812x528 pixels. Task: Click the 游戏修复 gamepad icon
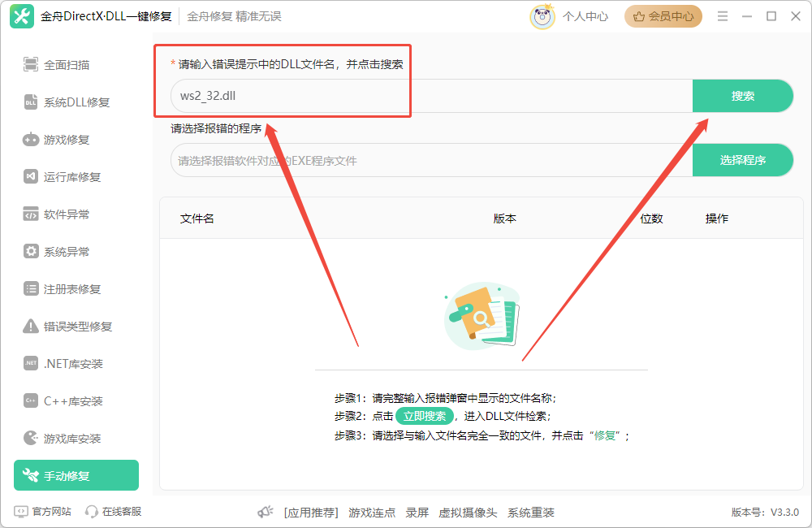31,140
